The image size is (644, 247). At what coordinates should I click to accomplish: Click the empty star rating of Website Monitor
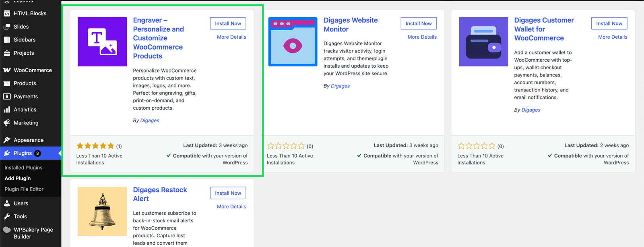coord(286,146)
